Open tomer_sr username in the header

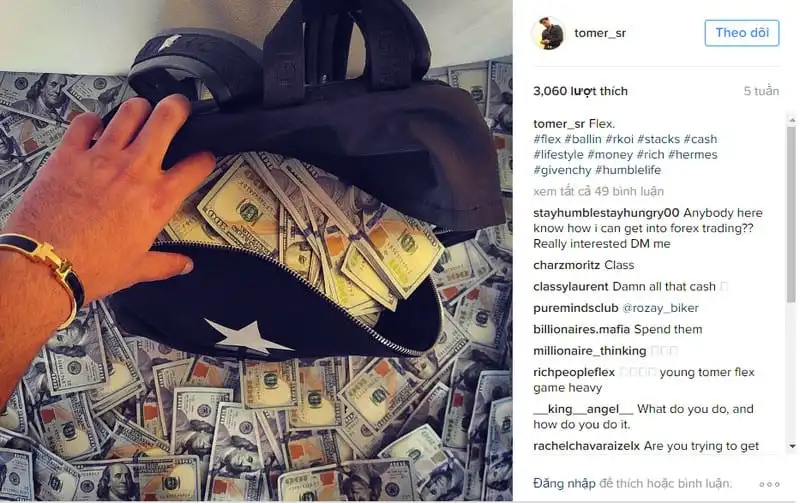pos(600,33)
